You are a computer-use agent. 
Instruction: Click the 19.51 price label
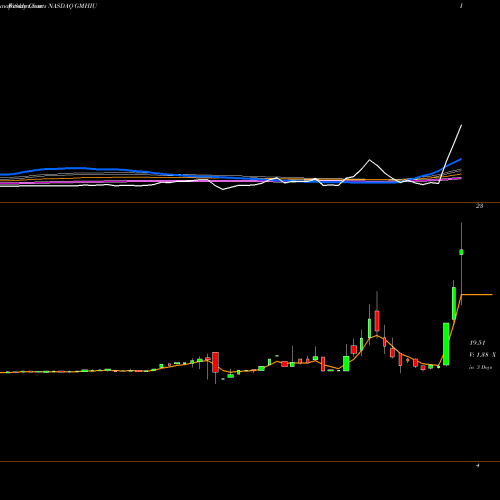[x=477, y=343]
